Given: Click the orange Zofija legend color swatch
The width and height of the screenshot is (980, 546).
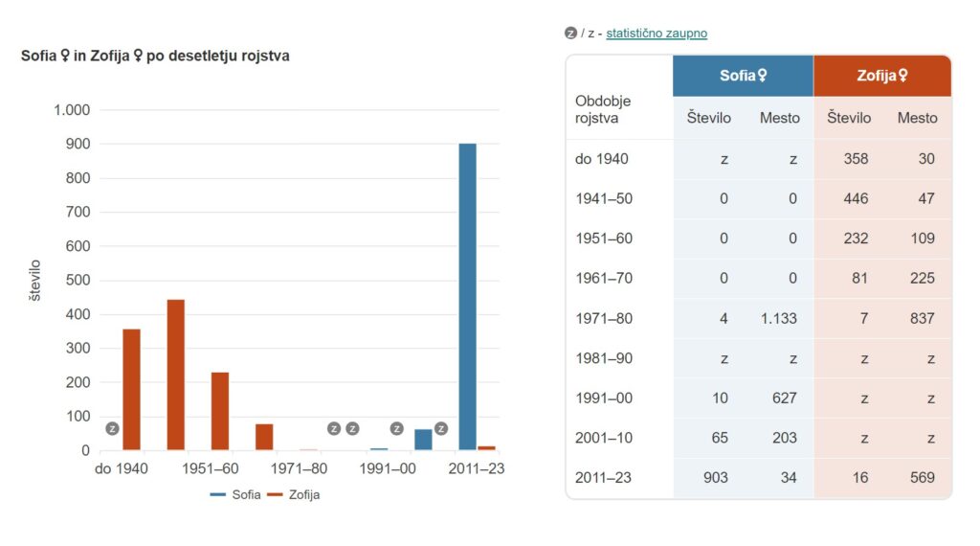Looking at the screenshot, I should coord(275,494).
